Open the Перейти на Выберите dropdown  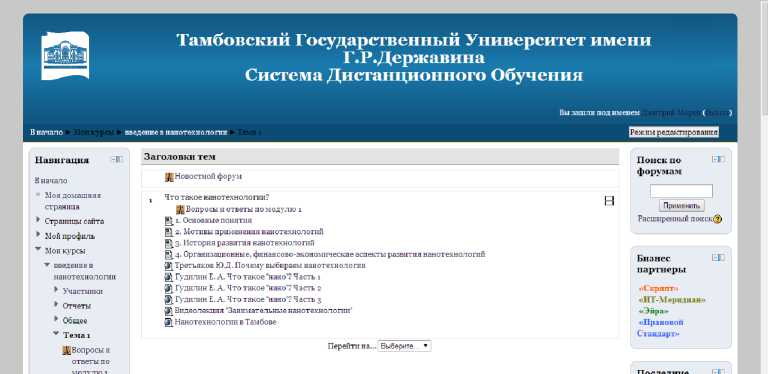point(405,346)
